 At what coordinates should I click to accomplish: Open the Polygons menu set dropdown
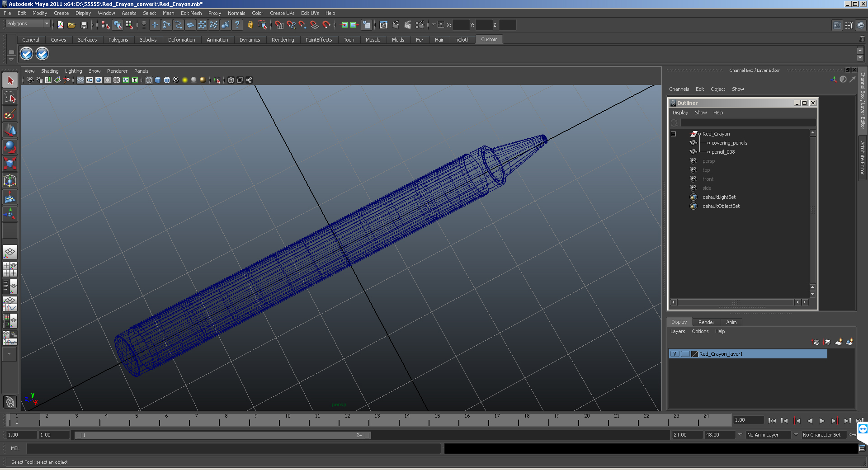click(x=28, y=23)
